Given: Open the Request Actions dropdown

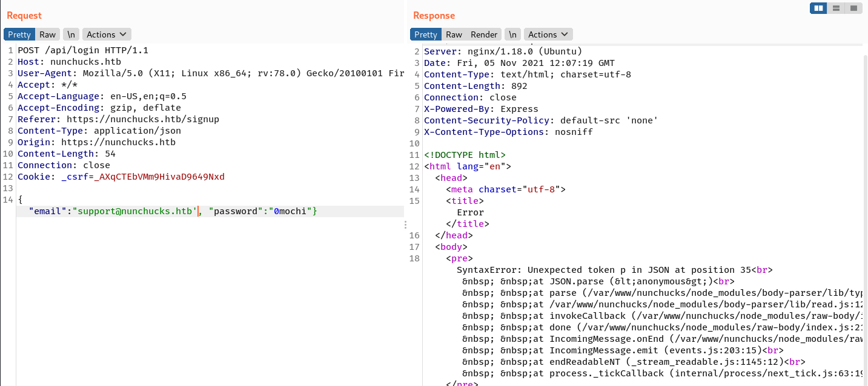Looking at the screenshot, I should [107, 34].
